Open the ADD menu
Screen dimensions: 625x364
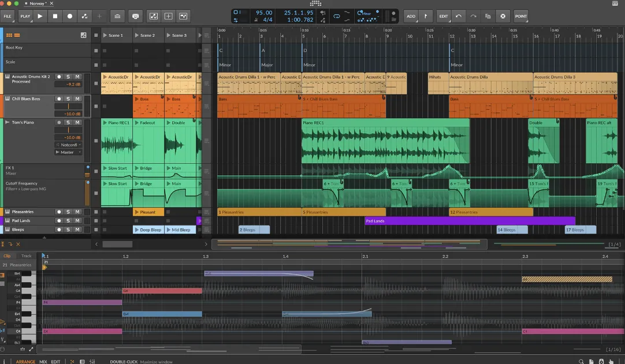pyautogui.click(x=411, y=16)
